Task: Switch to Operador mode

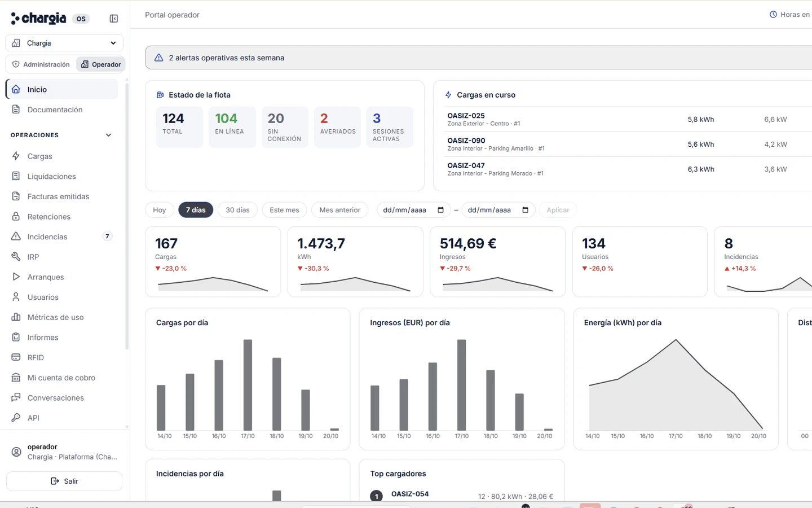Action: tap(101, 64)
